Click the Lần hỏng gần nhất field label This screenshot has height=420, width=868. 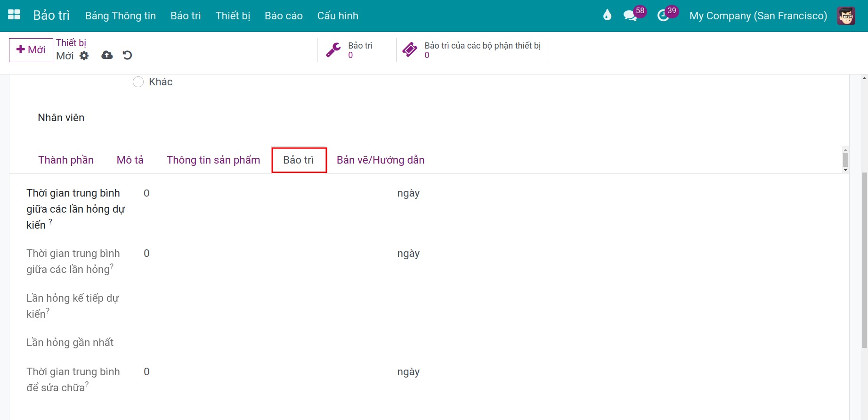[70, 343]
